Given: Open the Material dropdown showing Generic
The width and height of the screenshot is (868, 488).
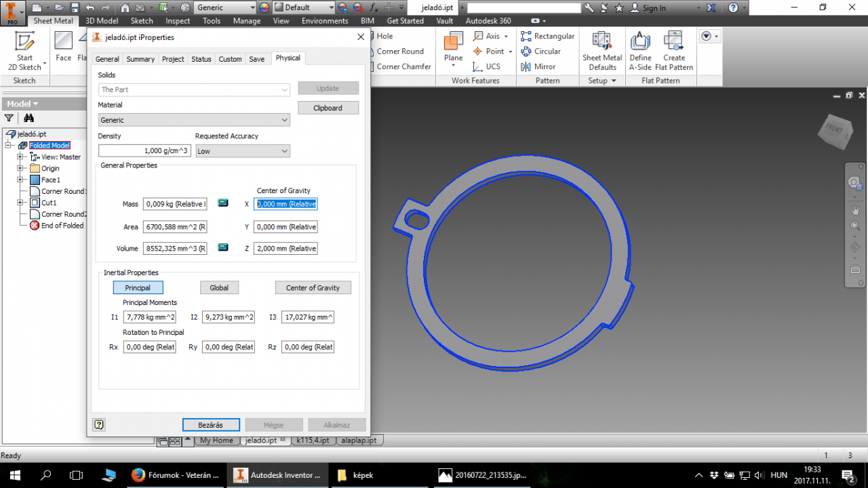Looking at the screenshot, I should coord(194,120).
